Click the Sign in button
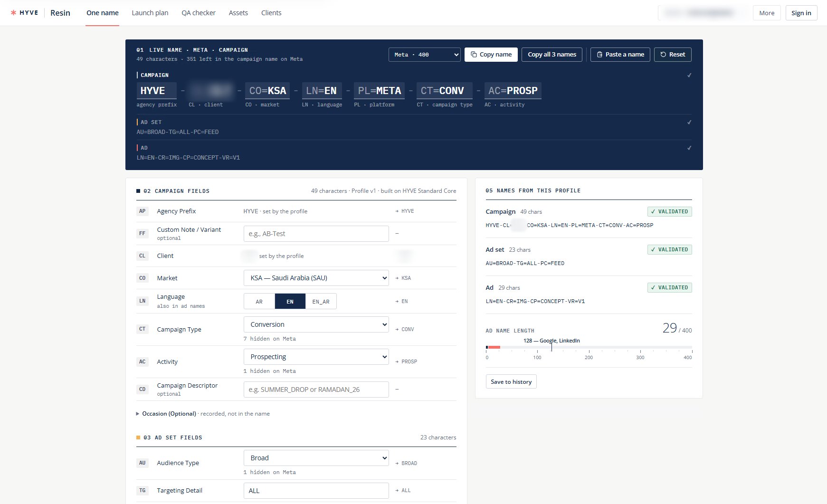 [801, 13]
